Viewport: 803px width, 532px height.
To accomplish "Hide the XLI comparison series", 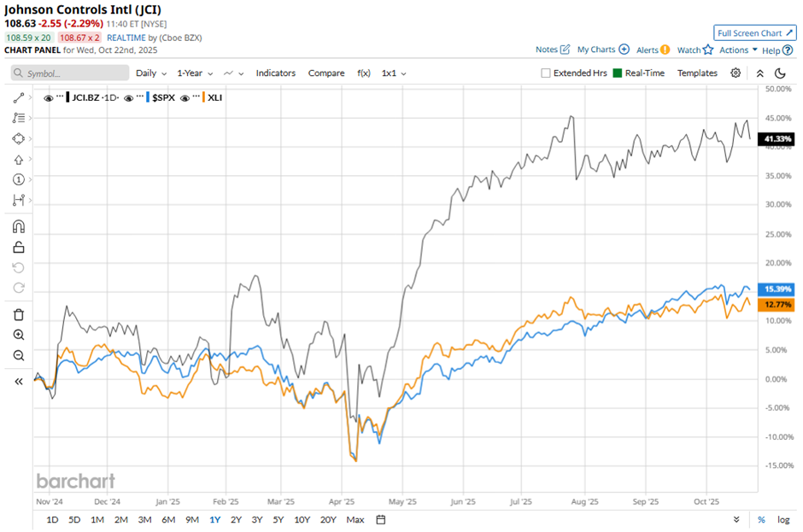I will [x=185, y=98].
